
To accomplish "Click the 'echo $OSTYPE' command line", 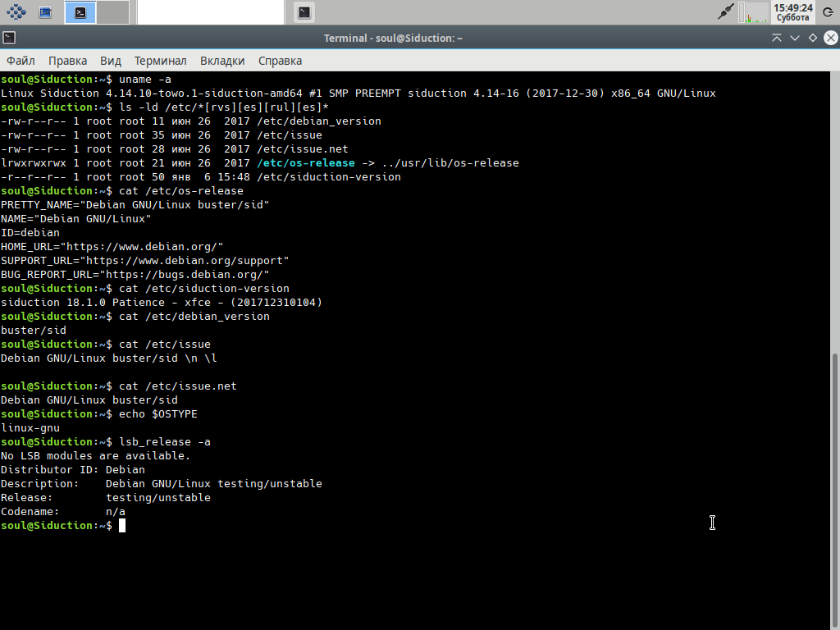I will click(x=158, y=414).
